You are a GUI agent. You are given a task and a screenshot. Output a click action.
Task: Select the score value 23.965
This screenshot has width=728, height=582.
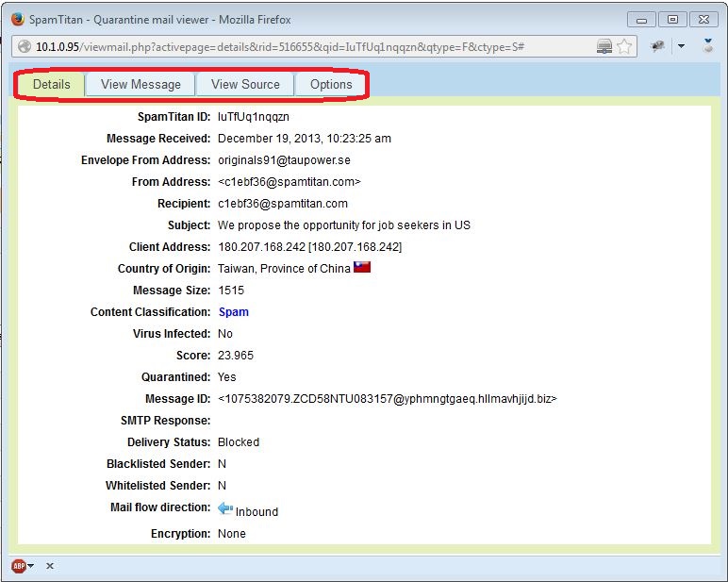[236, 356]
